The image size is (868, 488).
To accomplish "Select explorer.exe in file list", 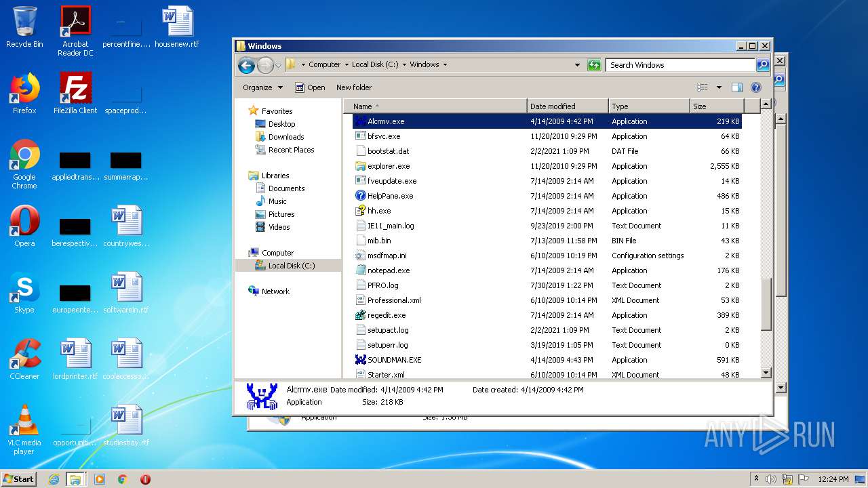I will tap(389, 166).
